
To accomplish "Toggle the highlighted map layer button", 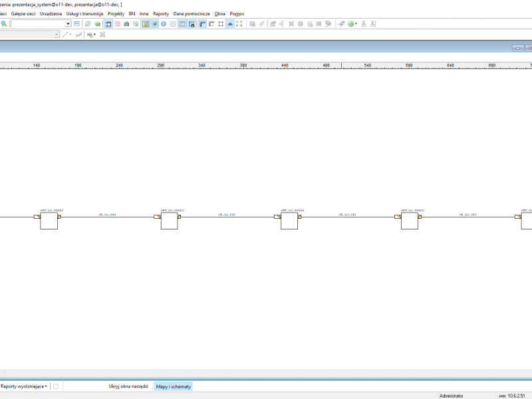I will click(145, 24).
